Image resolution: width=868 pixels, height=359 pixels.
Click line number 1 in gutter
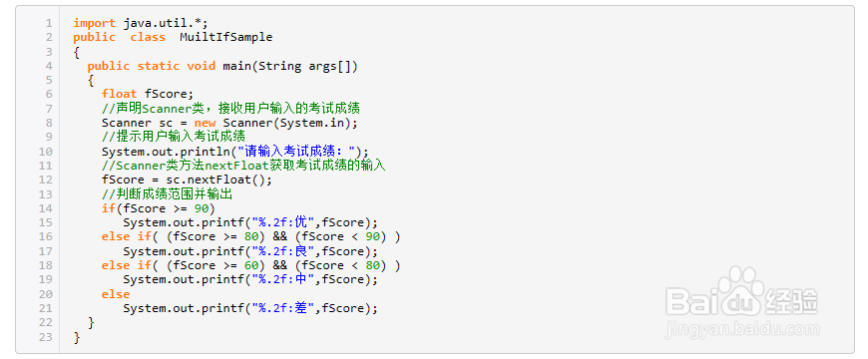[49, 23]
